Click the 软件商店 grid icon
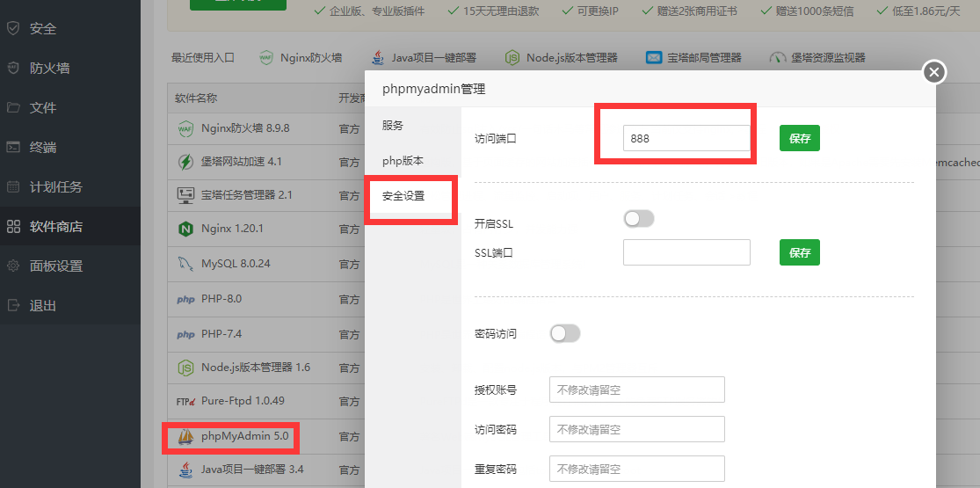980x488 pixels. 13,227
